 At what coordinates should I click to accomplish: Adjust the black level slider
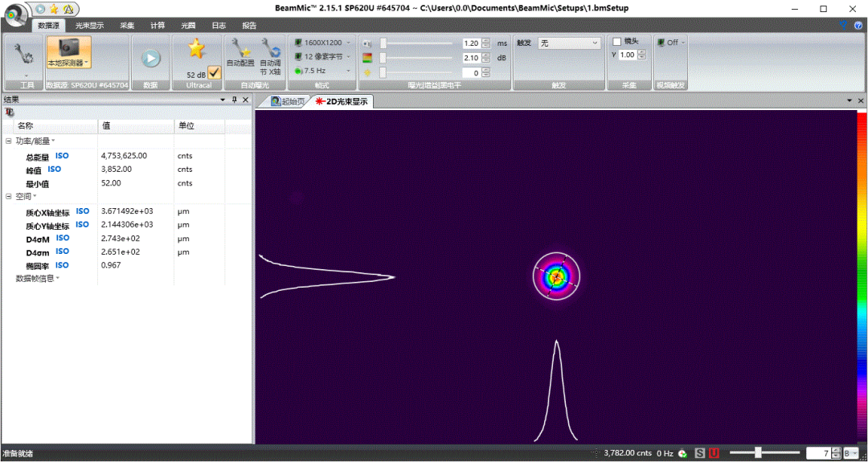pyautogui.click(x=416, y=72)
